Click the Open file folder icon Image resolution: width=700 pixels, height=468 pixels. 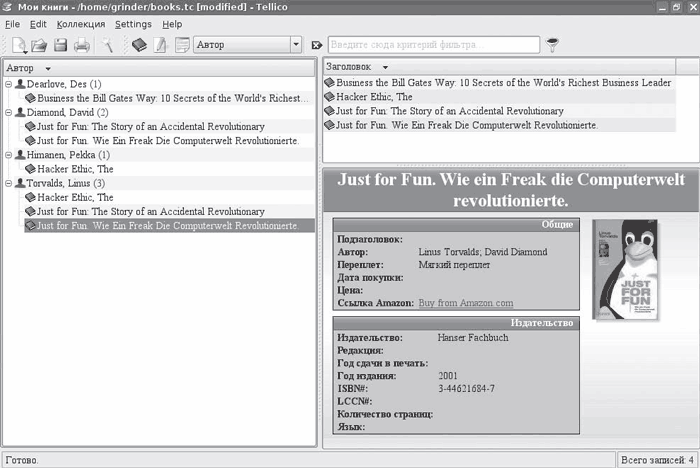tap(40, 45)
